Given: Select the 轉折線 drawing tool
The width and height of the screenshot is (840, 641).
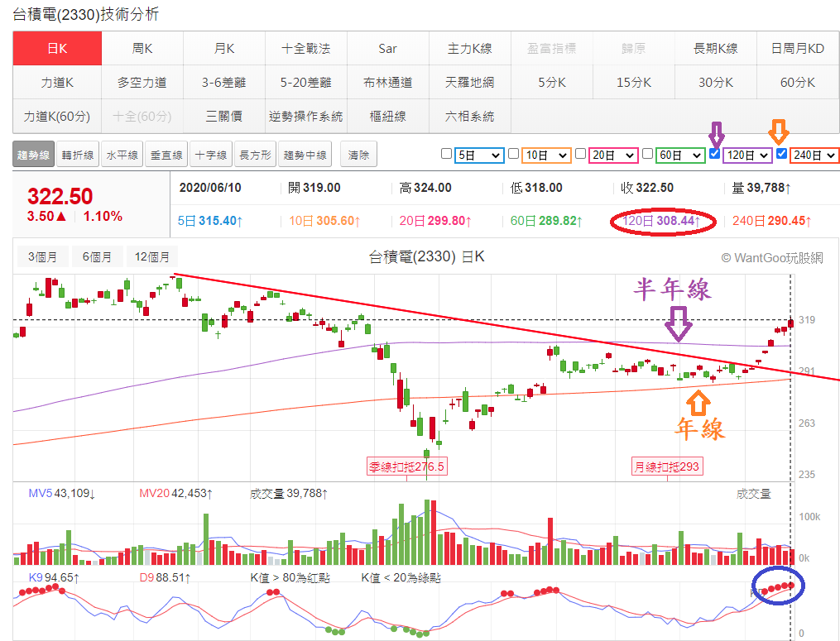Looking at the screenshot, I should tap(78, 154).
